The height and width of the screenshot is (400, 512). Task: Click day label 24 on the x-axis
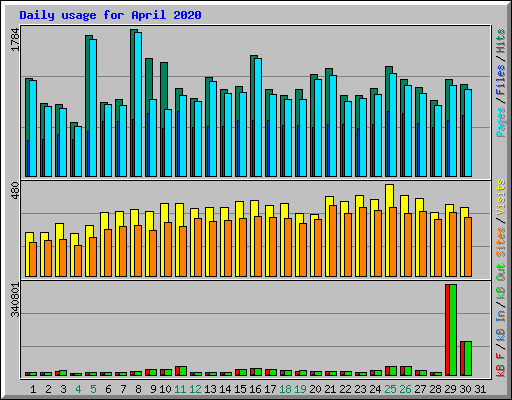point(375,389)
